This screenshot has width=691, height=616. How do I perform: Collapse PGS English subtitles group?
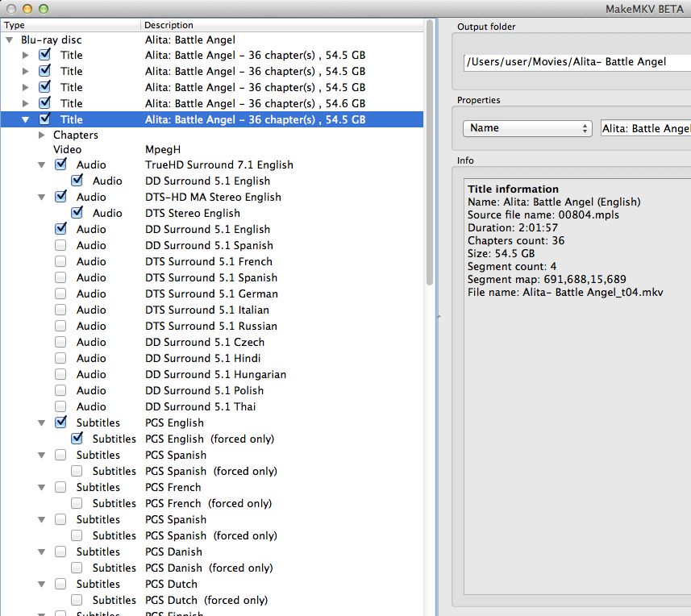coord(41,423)
